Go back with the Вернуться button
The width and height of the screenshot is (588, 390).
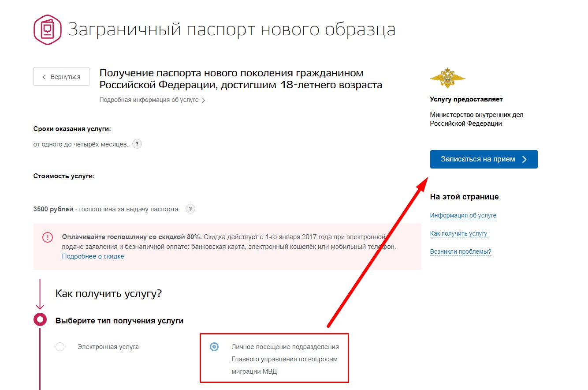(x=61, y=77)
